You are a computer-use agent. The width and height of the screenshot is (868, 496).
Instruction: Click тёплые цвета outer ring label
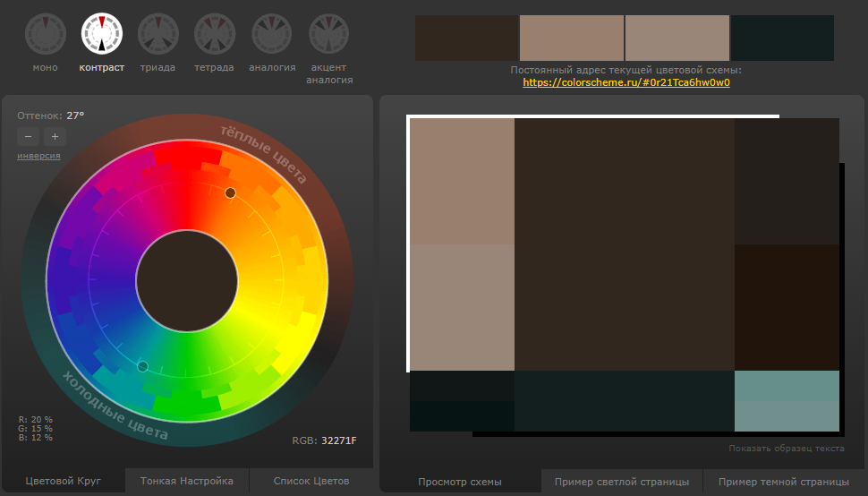click(263, 155)
